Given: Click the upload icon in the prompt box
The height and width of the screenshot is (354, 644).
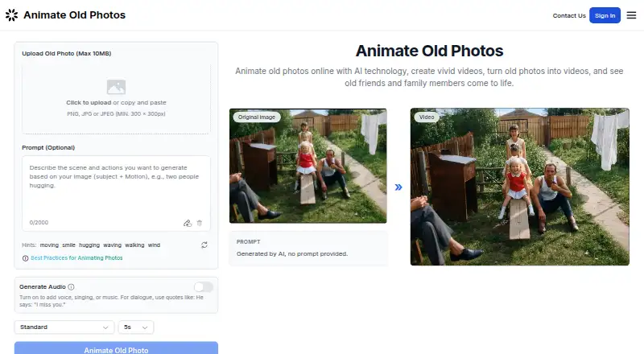Looking at the screenshot, I should coord(188,223).
